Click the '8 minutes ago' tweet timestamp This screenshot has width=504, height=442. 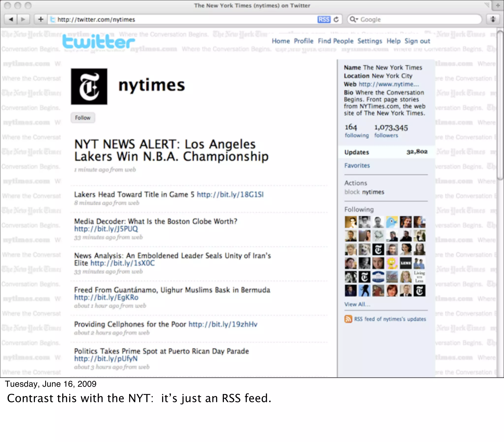click(107, 203)
